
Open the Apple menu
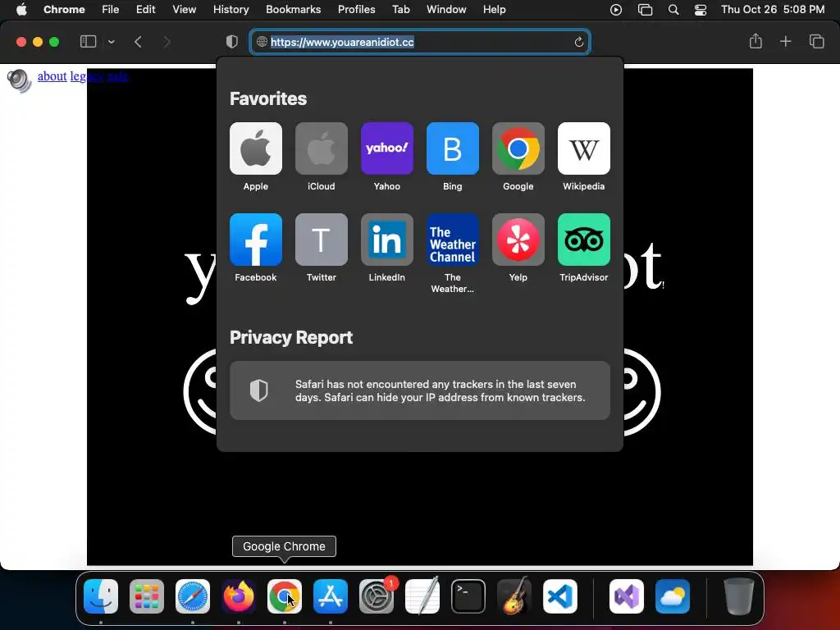click(21, 9)
